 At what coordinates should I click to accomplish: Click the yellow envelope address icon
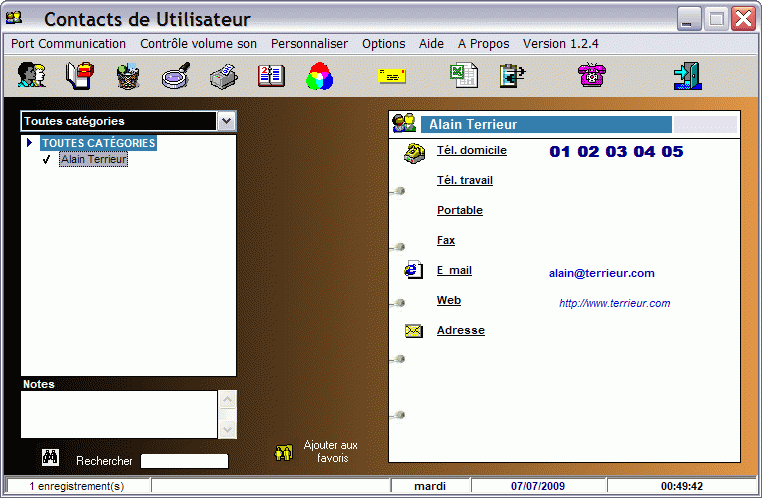tap(414, 331)
